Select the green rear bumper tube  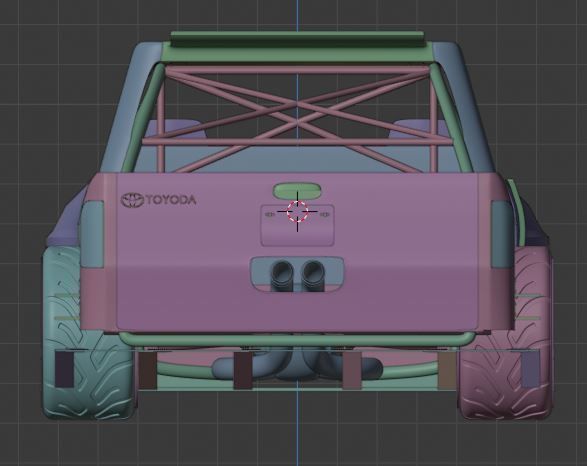point(297,339)
